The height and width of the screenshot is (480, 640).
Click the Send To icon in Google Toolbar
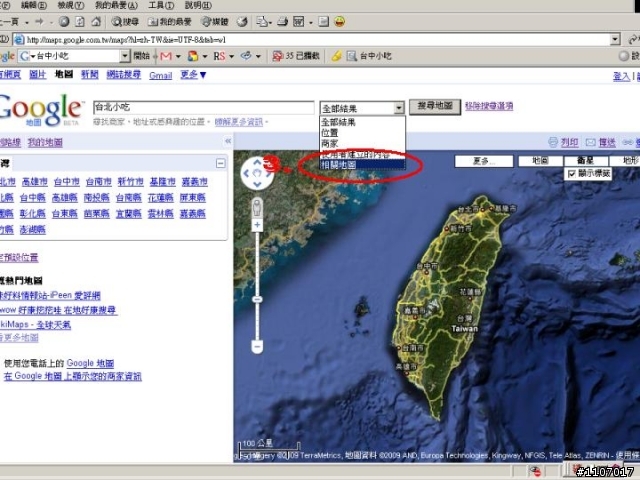point(246,56)
